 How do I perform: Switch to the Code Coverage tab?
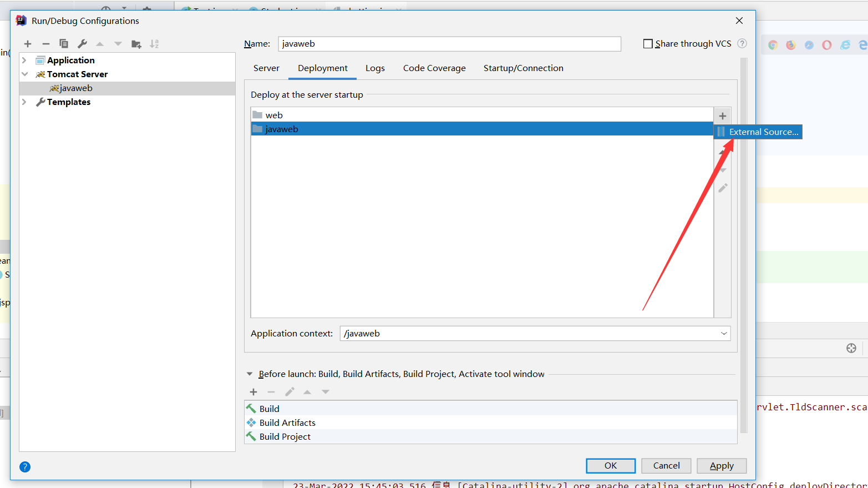point(434,68)
